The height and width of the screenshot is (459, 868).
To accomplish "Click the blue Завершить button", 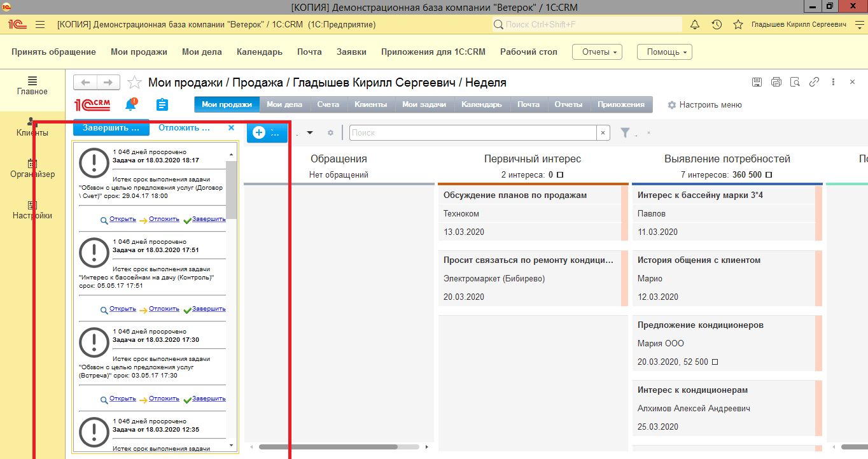I will (111, 127).
